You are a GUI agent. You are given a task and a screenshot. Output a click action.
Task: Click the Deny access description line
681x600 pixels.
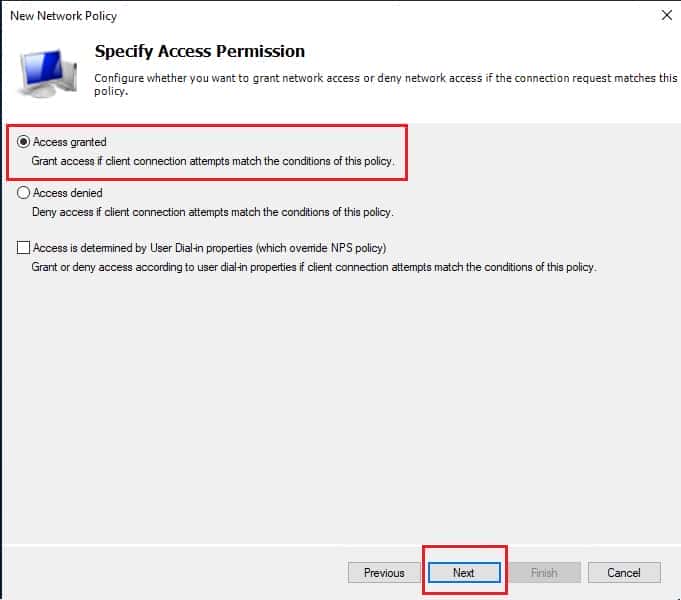tap(213, 212)
